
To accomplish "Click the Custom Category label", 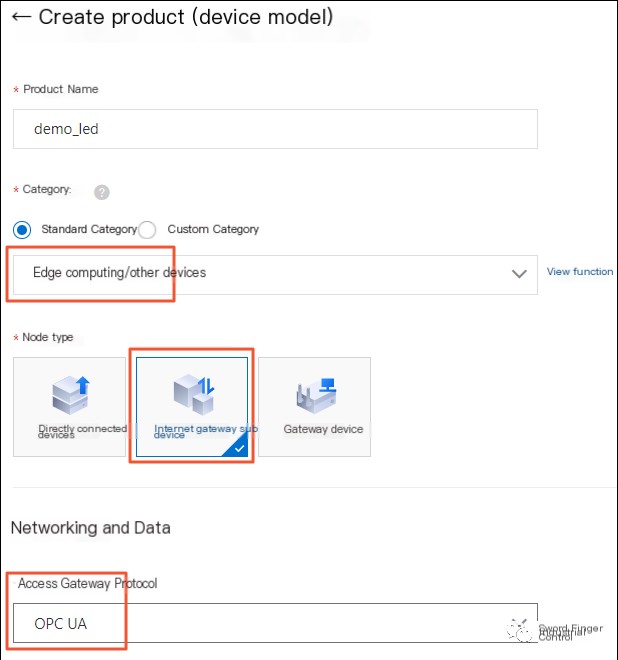I will point(213,229).
